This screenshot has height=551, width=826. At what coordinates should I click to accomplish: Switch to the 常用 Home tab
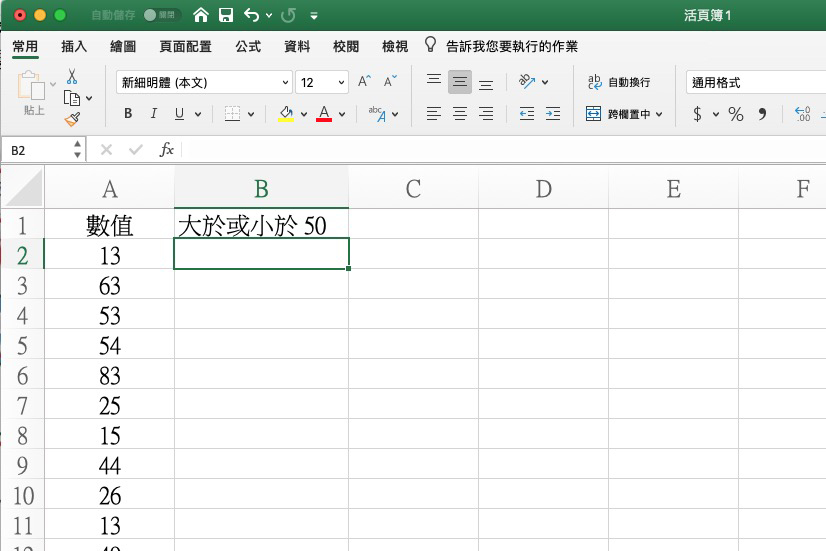point(25,46)
